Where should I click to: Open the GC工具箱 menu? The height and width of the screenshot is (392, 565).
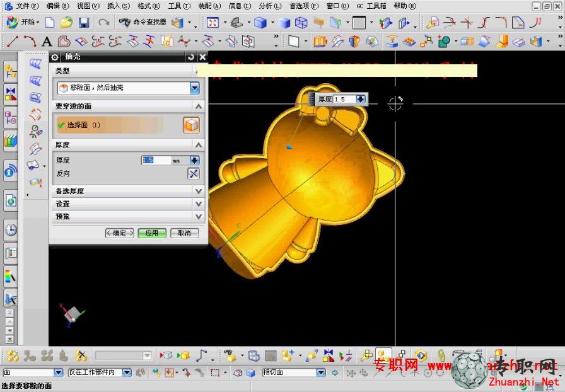[371, 6]
